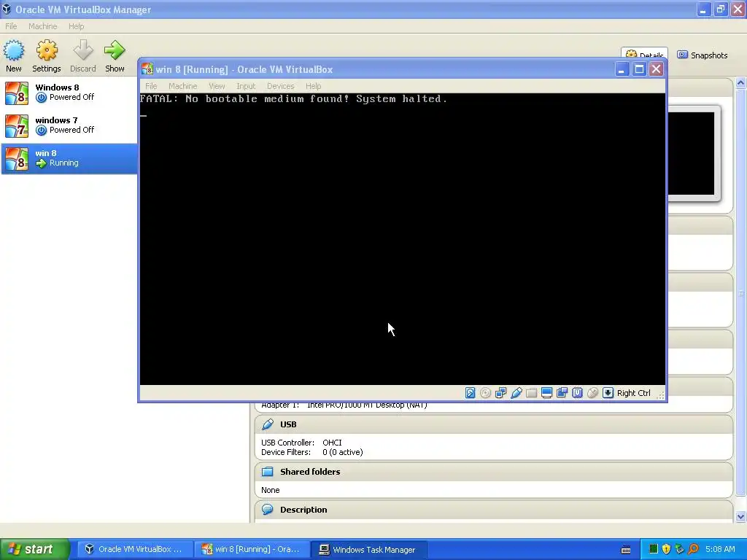Collapse the USB section header

pos(494,424)
